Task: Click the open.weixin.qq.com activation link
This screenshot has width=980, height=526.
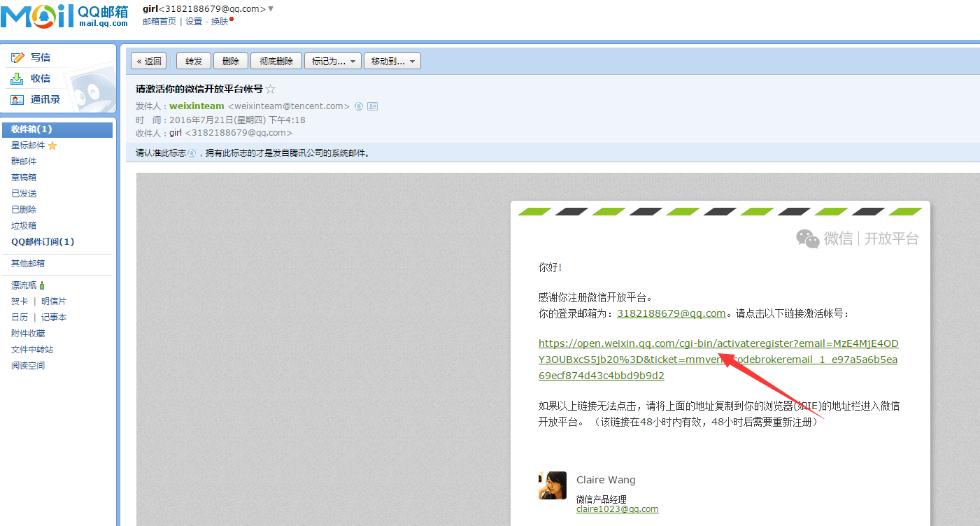Action: pyautogui.click(x=718, y=360)
